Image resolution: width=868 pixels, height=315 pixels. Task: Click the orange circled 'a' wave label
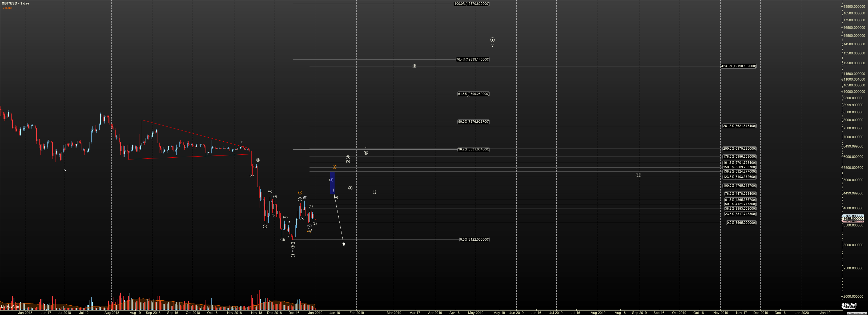pos(300,193)
